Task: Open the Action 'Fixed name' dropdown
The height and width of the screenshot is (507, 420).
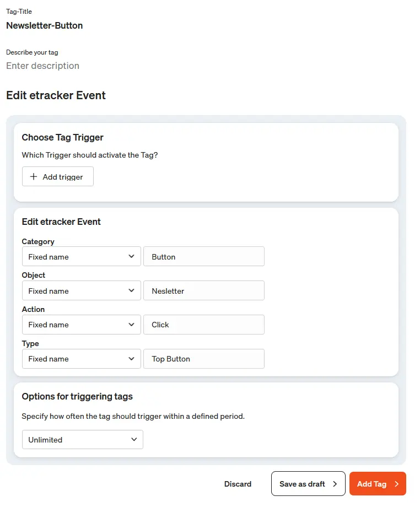Action: tap(81, 325)
